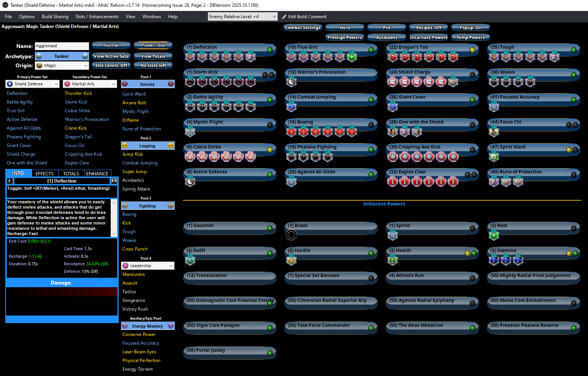Click the enhancement icon under Spirit Ward power
The width and height of the screenshot is (588, 376).
494,156
